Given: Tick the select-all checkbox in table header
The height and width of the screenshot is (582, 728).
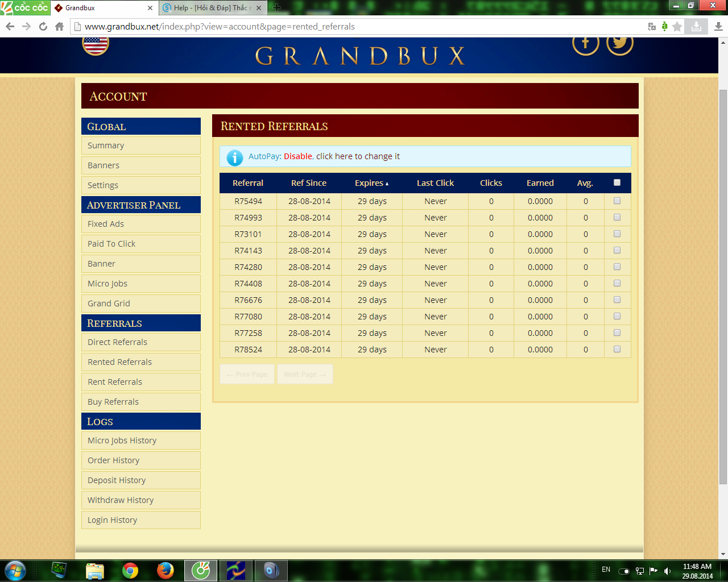Looking at the screenshot, I should coord(617,182).
